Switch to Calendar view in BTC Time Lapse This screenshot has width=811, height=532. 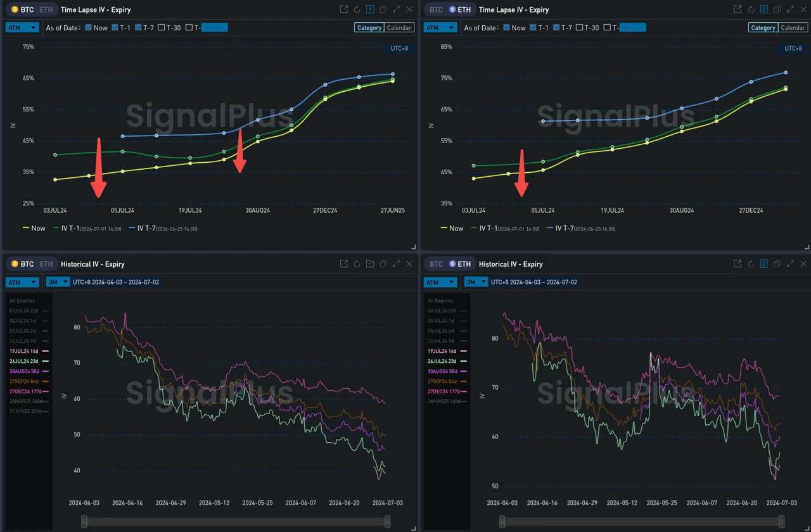(399, 28)
